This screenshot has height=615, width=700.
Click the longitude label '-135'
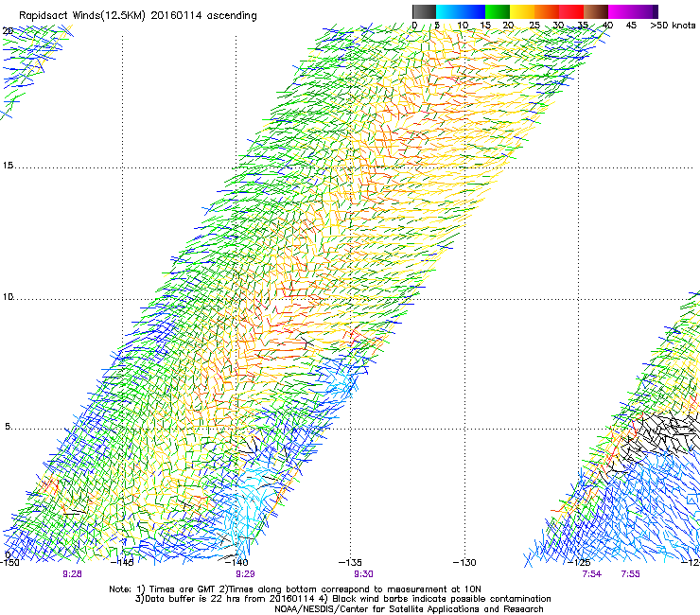[x=350, y=562]
